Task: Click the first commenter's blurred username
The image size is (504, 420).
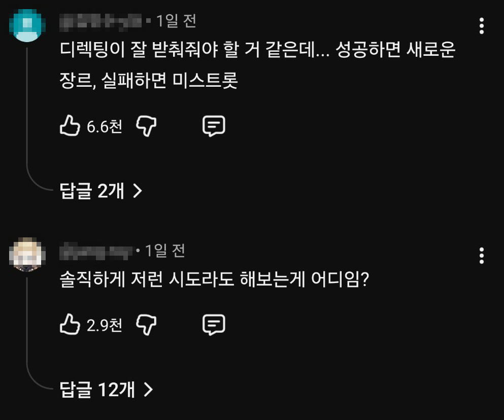Action: [x=100, y=21]
